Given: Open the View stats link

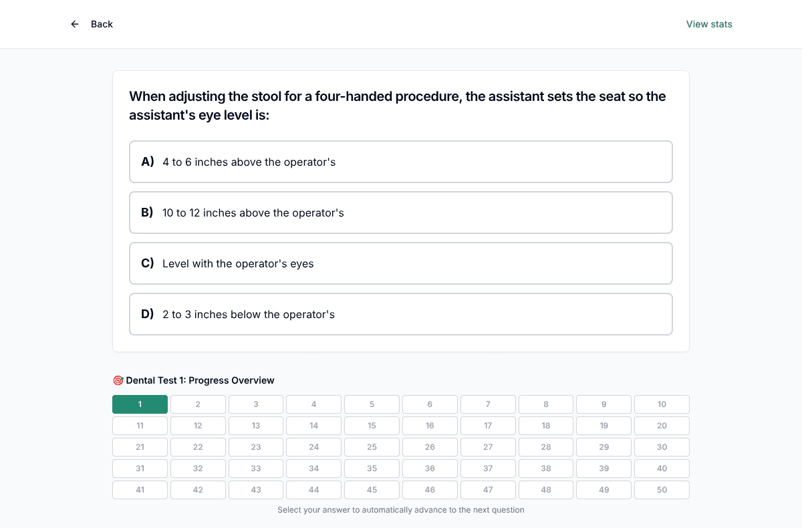Looking at the screenshot, I should (x=709, y=24).
